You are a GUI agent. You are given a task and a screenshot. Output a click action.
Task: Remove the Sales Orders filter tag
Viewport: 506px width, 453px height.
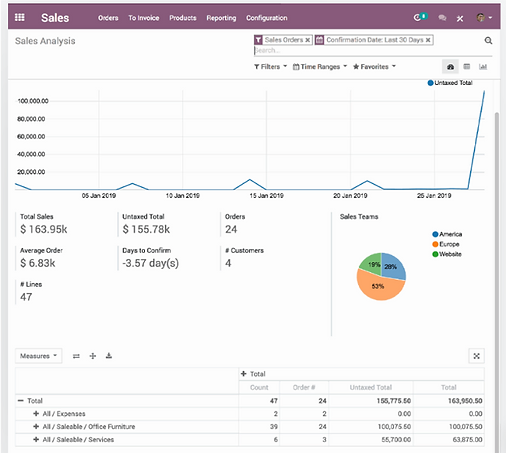pyautogui.click(x=308, y=40)
